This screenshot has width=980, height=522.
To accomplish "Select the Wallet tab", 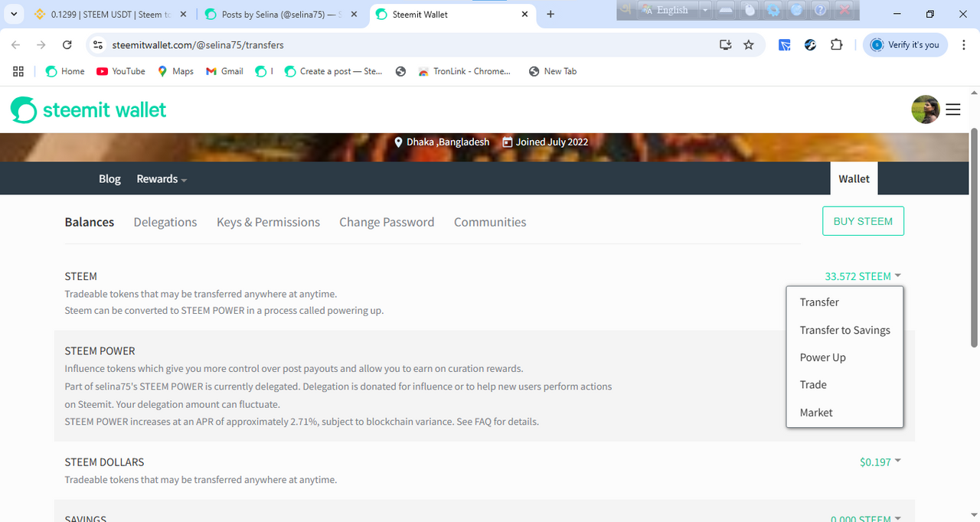I will point(854,178).
